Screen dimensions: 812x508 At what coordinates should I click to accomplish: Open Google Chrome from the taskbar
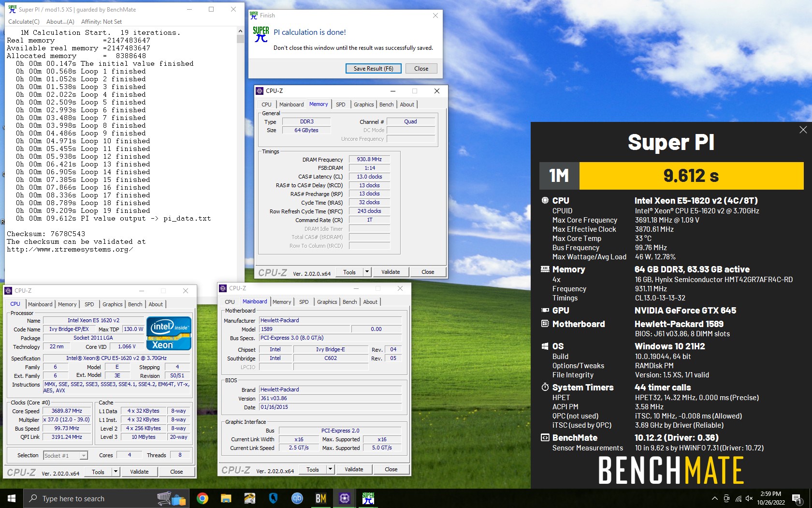[x=203, y=498]
